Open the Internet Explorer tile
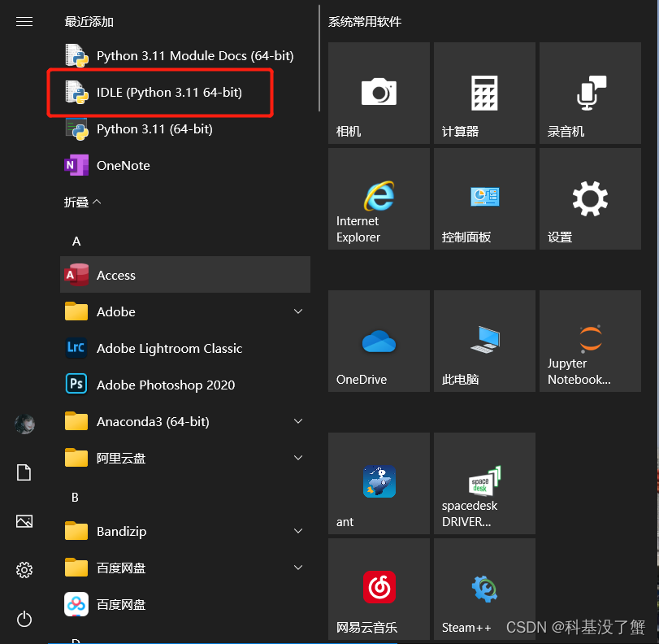The image size is (659, 644). (x=379, y=198)
